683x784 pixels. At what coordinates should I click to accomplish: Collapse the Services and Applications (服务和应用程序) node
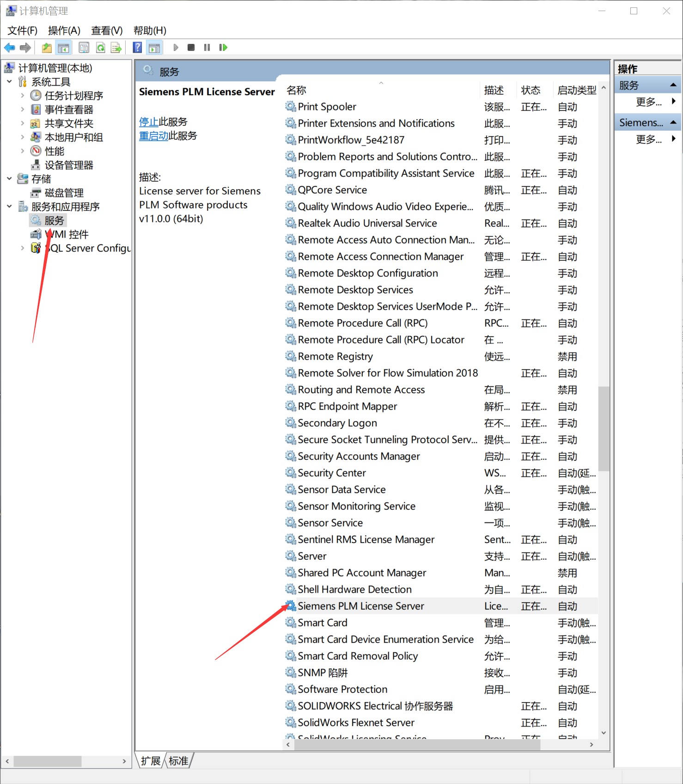tap(9, 207)
